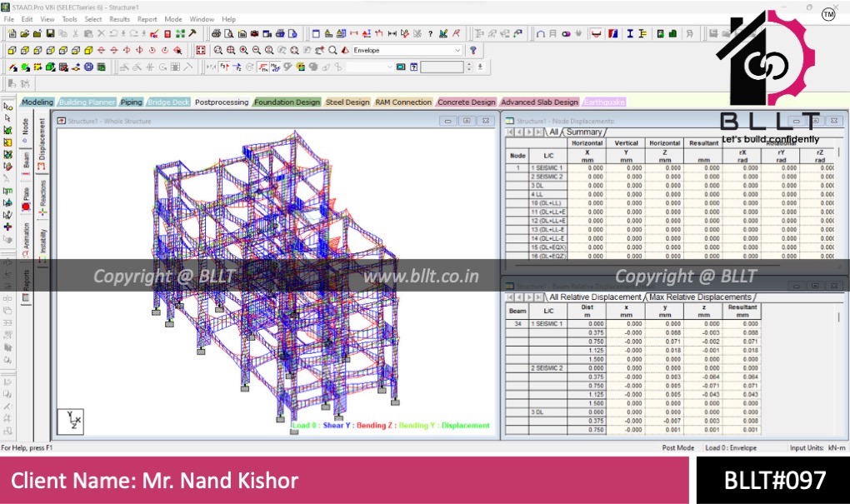Click the Zoom In magnifier icon

click(244, 50)
